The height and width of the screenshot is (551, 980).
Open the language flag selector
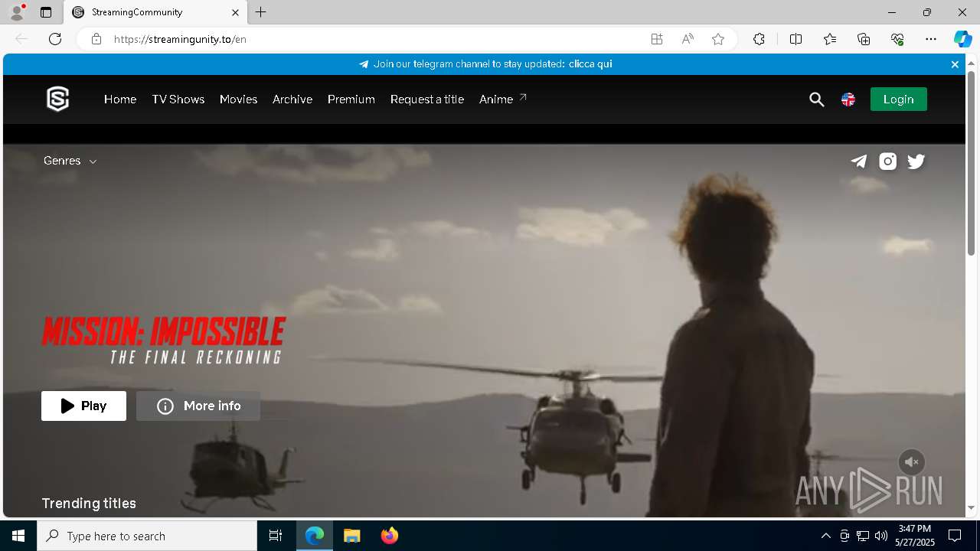click(x=848, y=99)
